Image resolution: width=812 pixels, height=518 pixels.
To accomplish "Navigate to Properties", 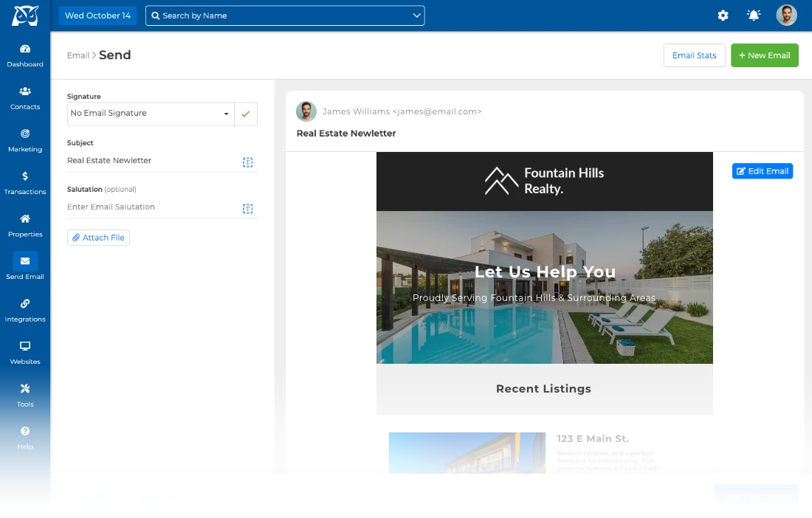I will [x=25, y=226].
